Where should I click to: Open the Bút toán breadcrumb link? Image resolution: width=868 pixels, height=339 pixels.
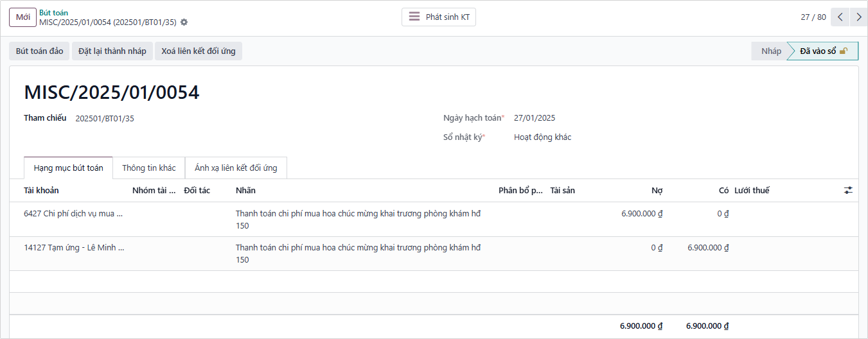click(53, 12)
